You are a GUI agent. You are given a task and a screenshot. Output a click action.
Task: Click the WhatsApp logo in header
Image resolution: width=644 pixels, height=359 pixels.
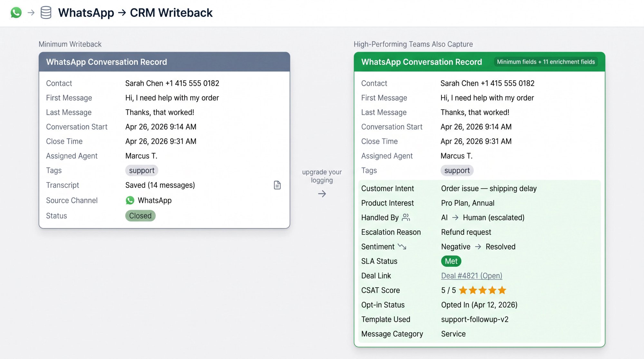(x=16, y=13)
